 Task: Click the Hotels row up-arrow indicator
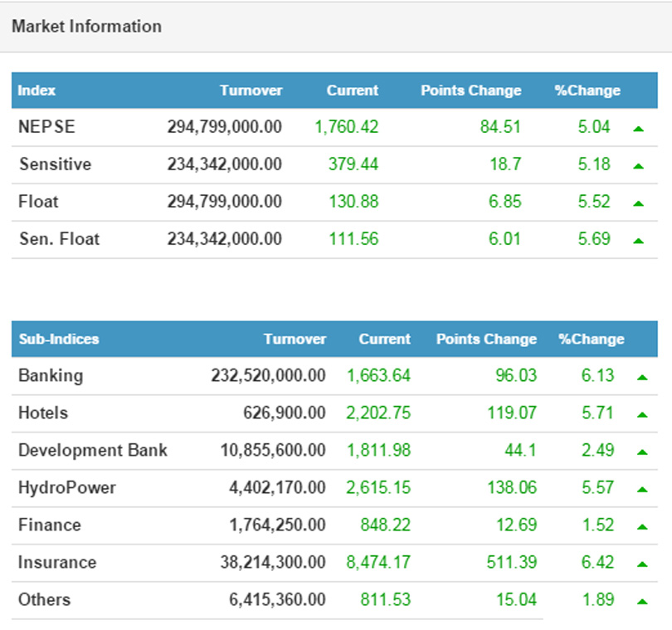(x=642, y=415)
